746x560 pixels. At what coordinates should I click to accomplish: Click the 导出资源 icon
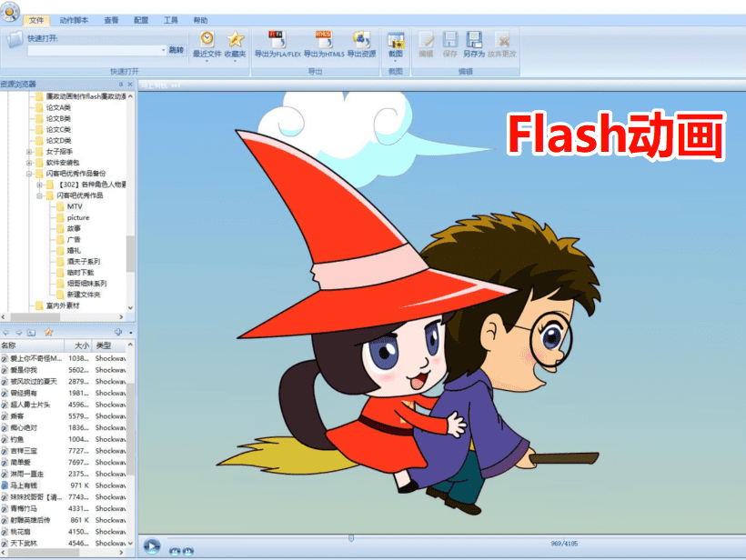point(361,39)
